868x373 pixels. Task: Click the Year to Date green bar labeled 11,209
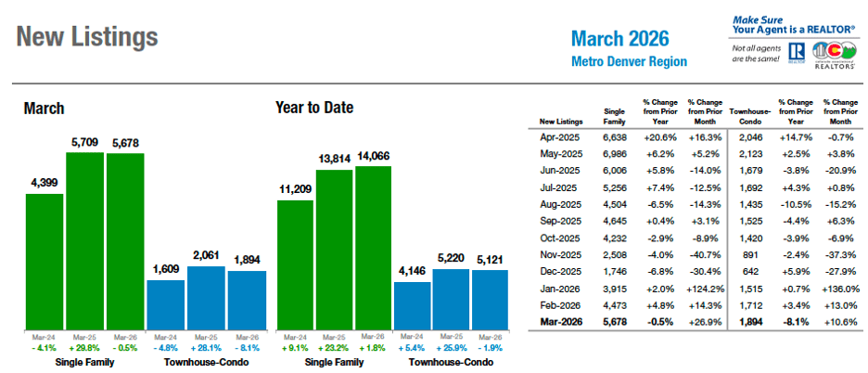click(296, 264)
